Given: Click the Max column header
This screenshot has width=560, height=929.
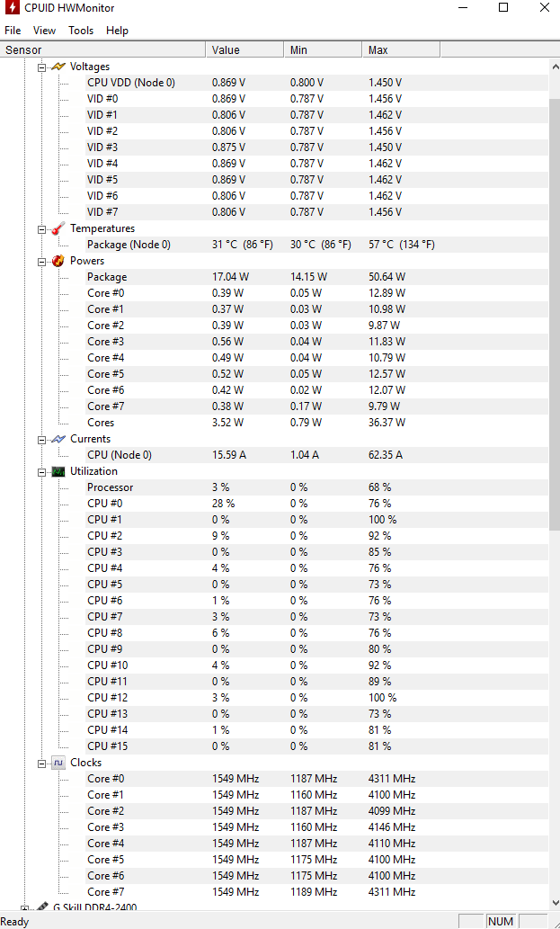Looking at the screenshot, I should point(401,49).
